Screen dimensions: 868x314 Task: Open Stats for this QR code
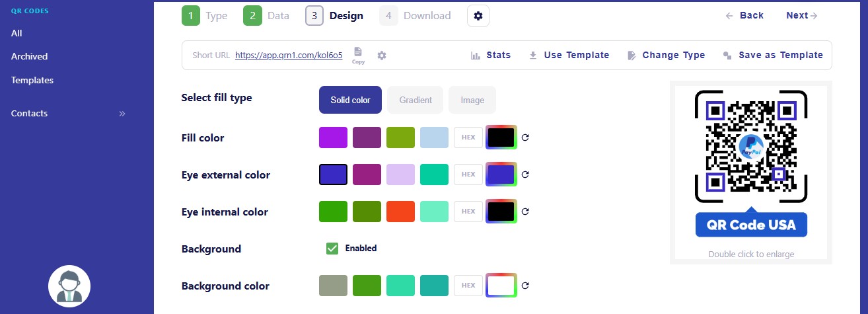point(491,56)
